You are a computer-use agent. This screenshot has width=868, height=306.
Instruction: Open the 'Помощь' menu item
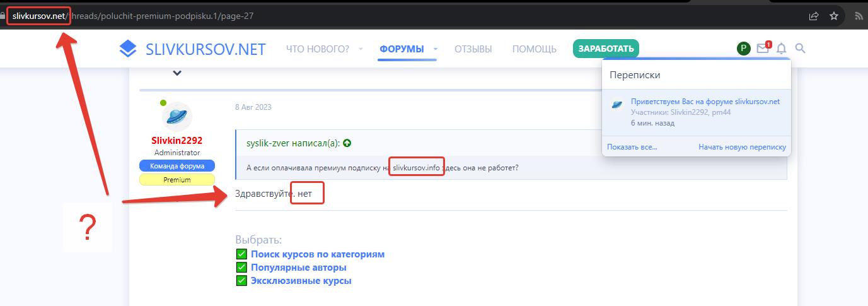(534, 49)
